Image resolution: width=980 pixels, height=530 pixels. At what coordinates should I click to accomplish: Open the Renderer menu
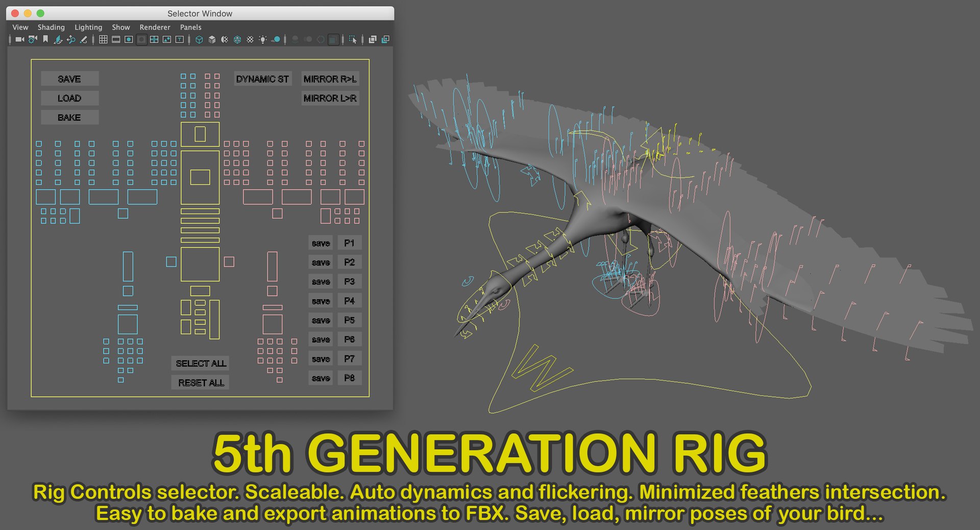(155, 27)
